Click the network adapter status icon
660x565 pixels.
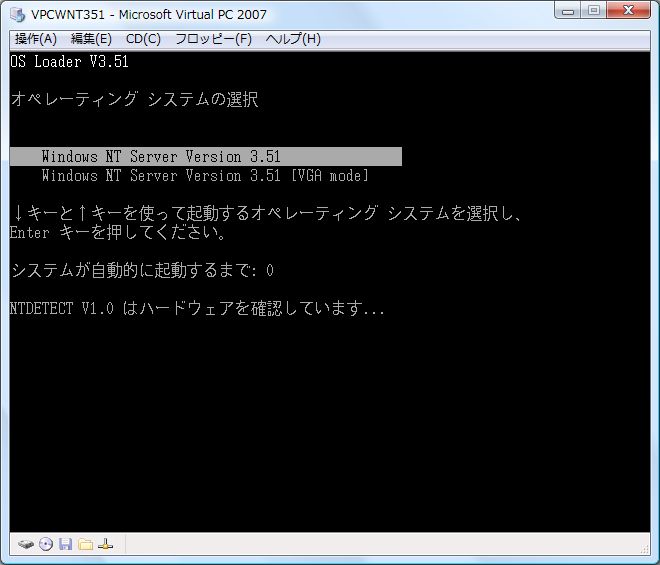pos(105,544)
